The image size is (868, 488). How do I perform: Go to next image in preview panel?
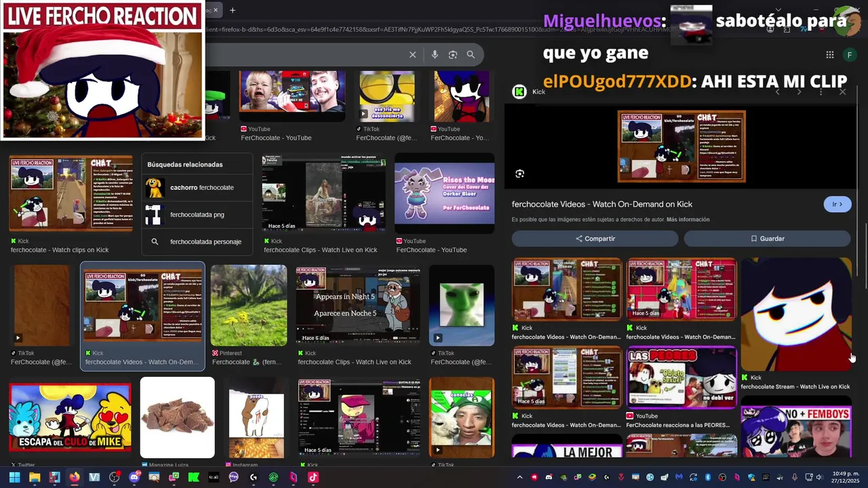click(799, 92)
